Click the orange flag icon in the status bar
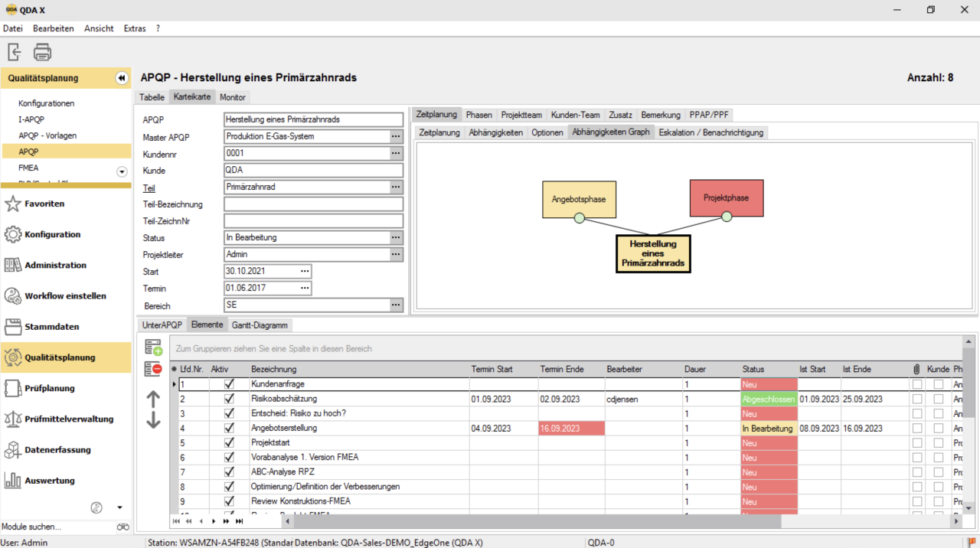980x548 pixels. point(972,543)
